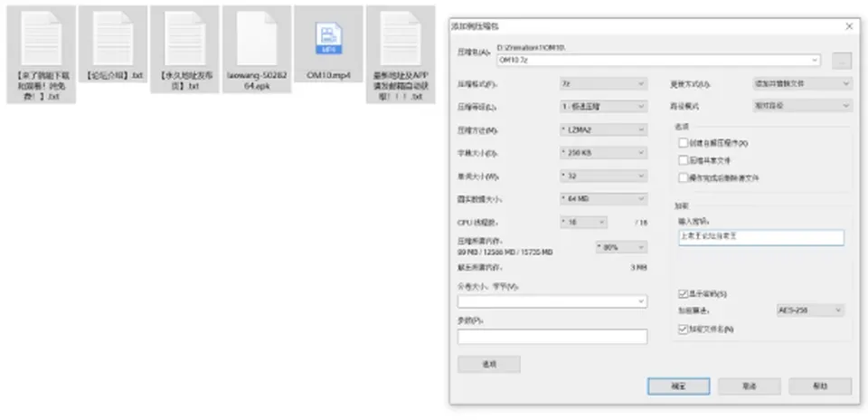
Task: Select the OM10.mp4 video file icon
Action: [328, 38]
